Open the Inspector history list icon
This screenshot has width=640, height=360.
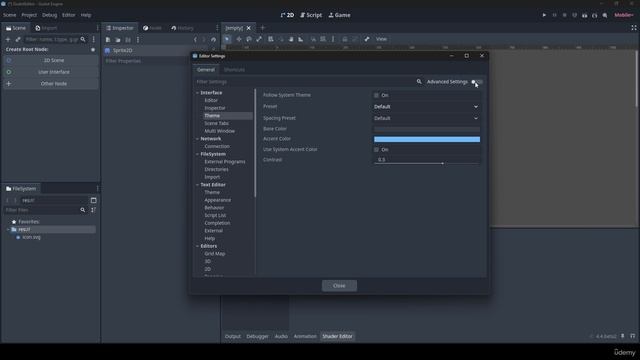213,40
